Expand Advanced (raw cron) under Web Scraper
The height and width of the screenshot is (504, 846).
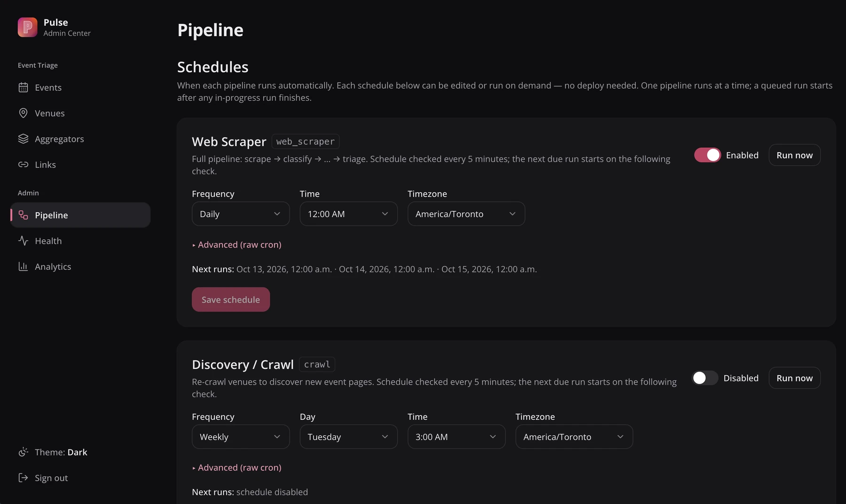point(237,245)
